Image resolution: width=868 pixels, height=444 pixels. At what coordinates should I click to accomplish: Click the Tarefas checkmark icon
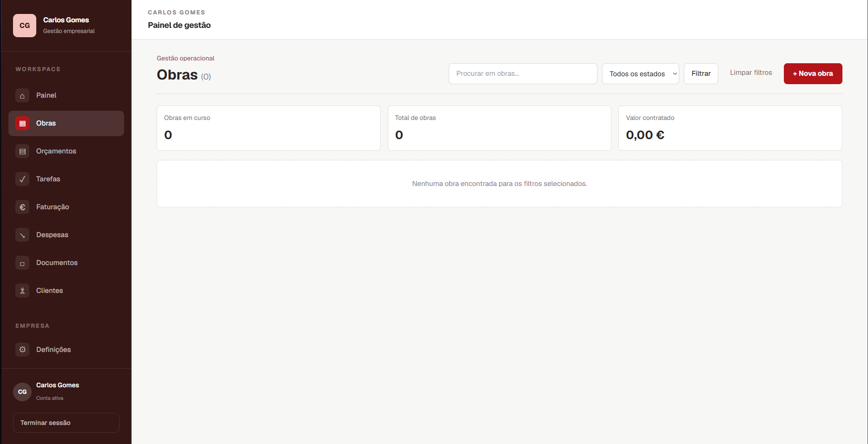[22, 179]
